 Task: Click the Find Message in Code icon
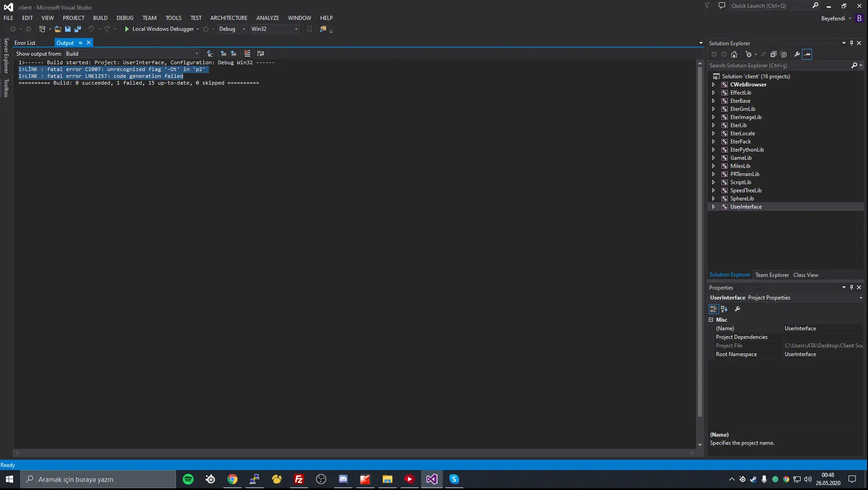(210, 53)
